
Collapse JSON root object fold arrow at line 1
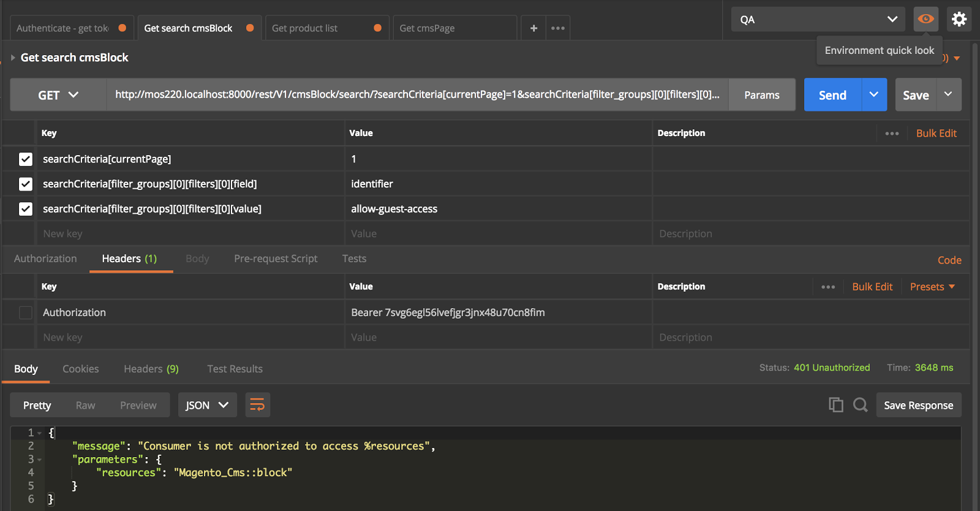pos(40,433)
